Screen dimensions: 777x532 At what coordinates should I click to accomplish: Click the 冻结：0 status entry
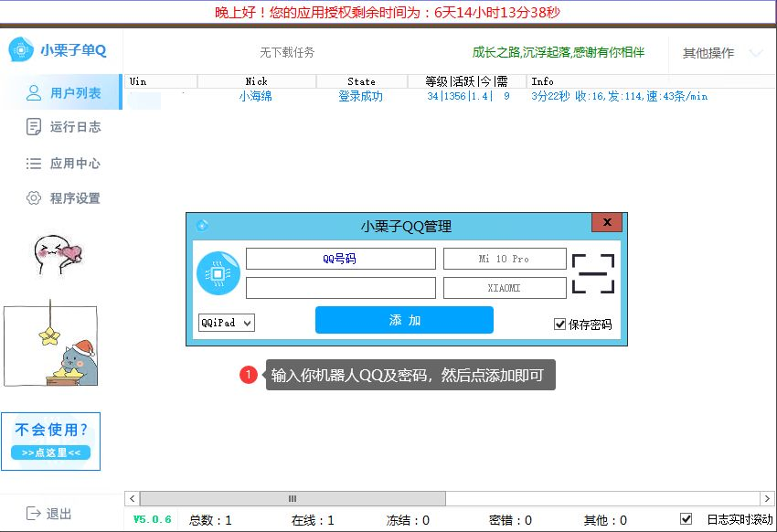pyautogui.click(x=408, y=520)
